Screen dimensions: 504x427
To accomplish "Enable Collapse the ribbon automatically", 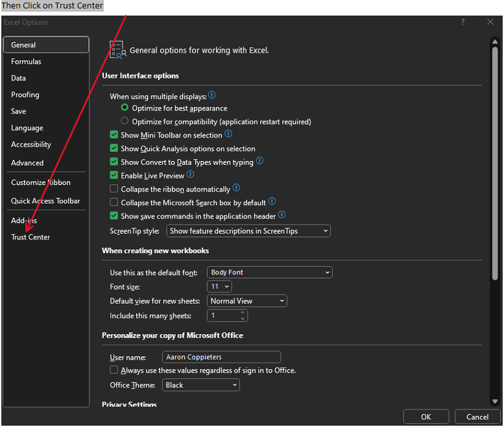I will tap(114, 188).
